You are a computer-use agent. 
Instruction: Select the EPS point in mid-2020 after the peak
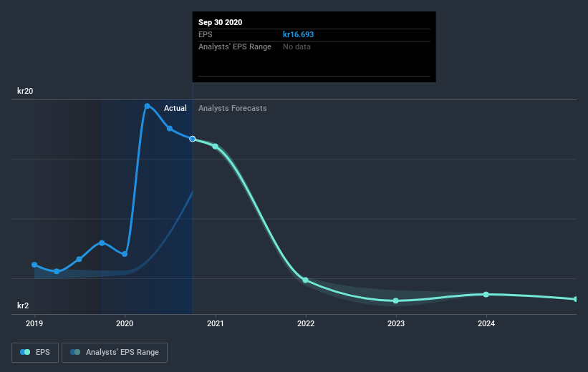point(170,129)
